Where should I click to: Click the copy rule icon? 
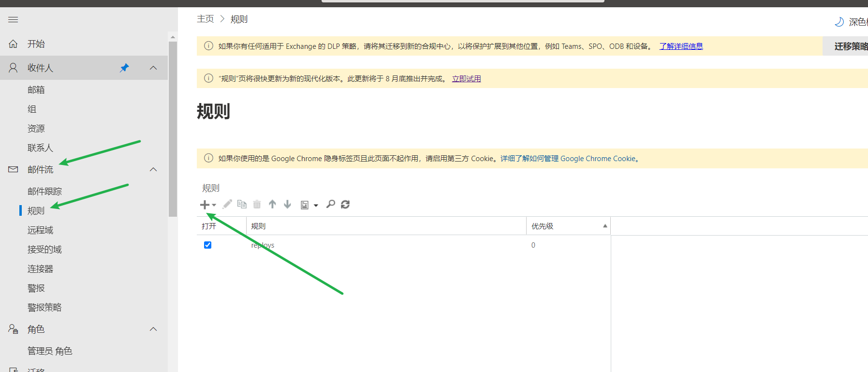click(242, 204)
